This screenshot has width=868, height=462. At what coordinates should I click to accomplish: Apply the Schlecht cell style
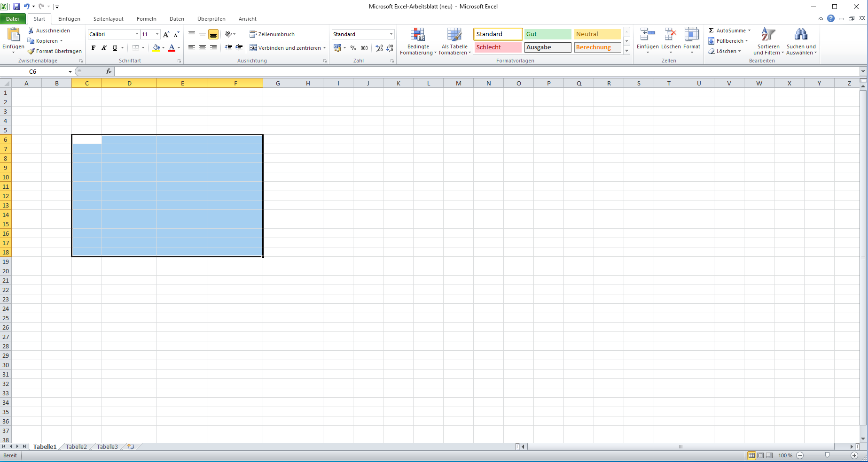[498, 47]
